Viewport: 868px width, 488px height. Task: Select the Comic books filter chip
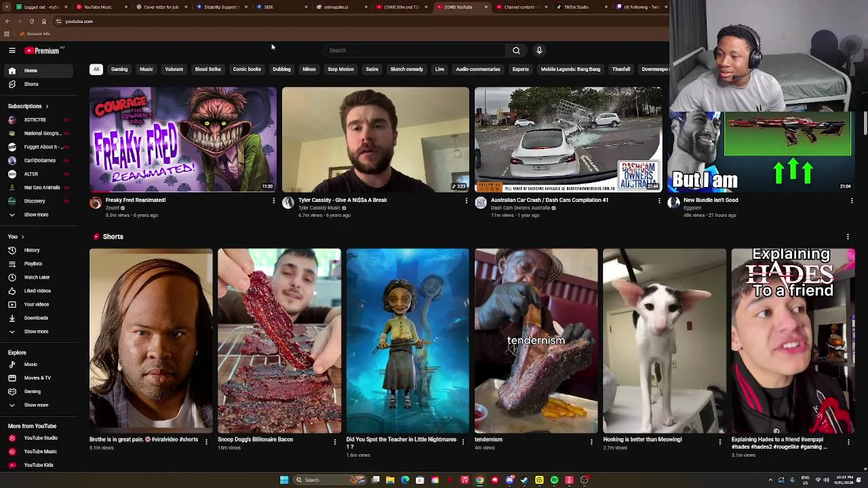pos(247,69)
